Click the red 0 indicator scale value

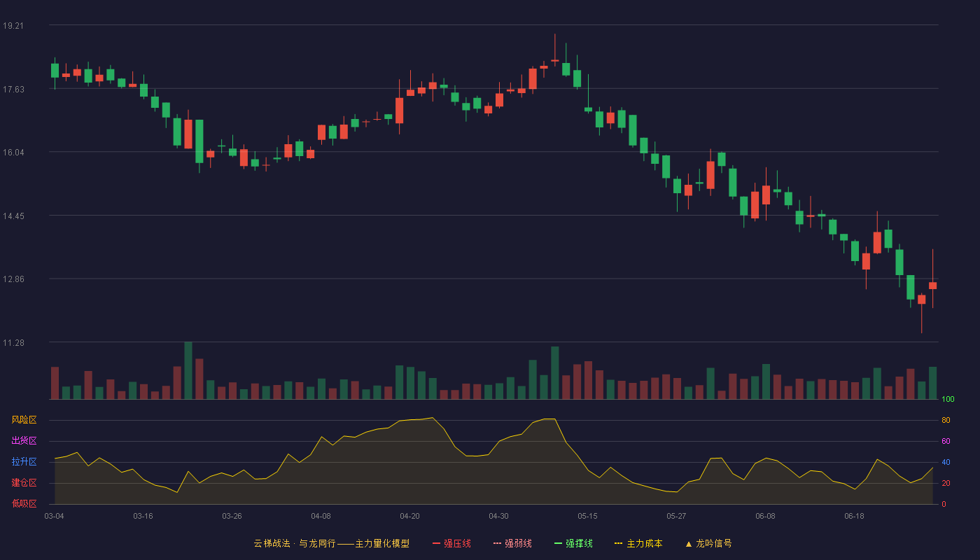944,504
